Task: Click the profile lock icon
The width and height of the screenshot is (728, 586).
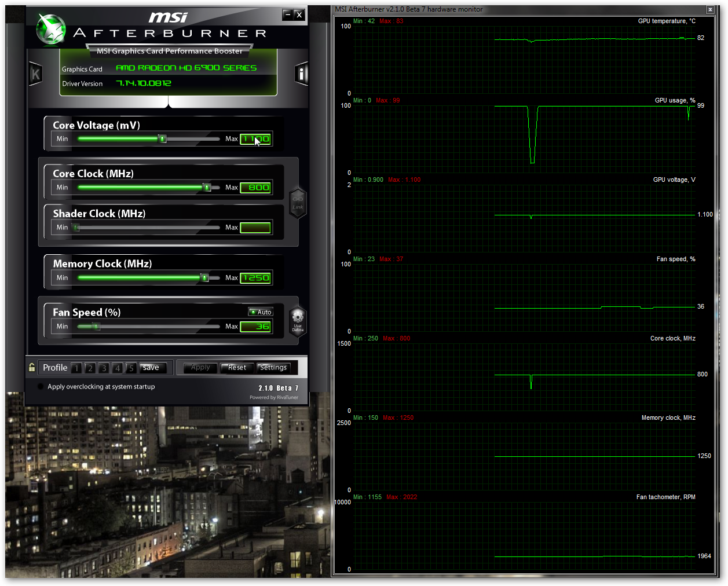Action: 32,367
